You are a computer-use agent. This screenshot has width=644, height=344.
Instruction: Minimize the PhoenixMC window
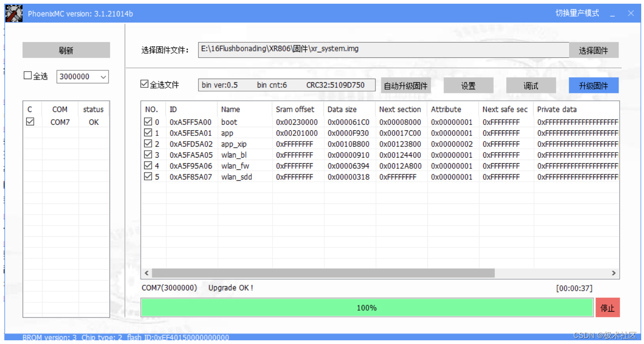(x=613, y=13)
